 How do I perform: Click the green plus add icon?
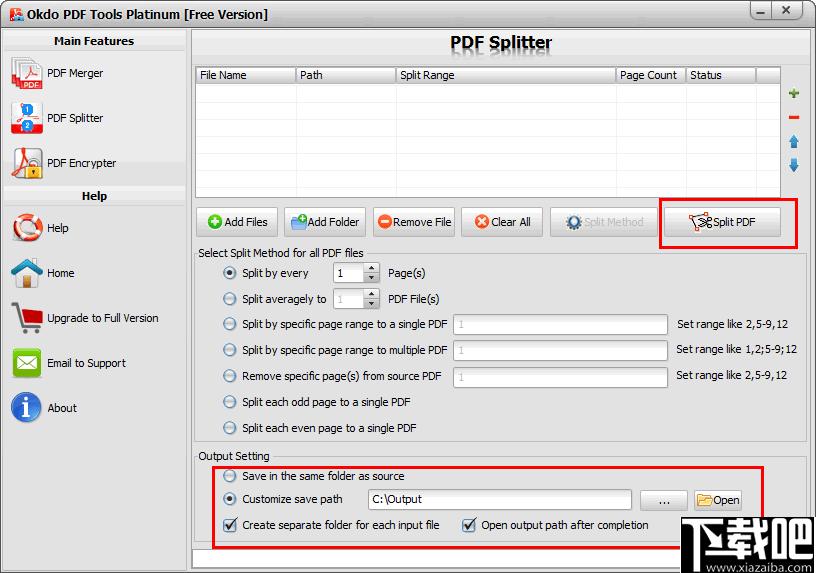click(x=794, y=93)
